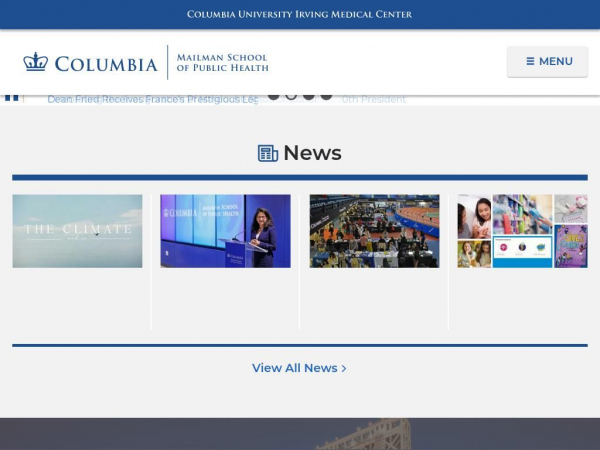Click the chevron after View All News

pos(344,368)
